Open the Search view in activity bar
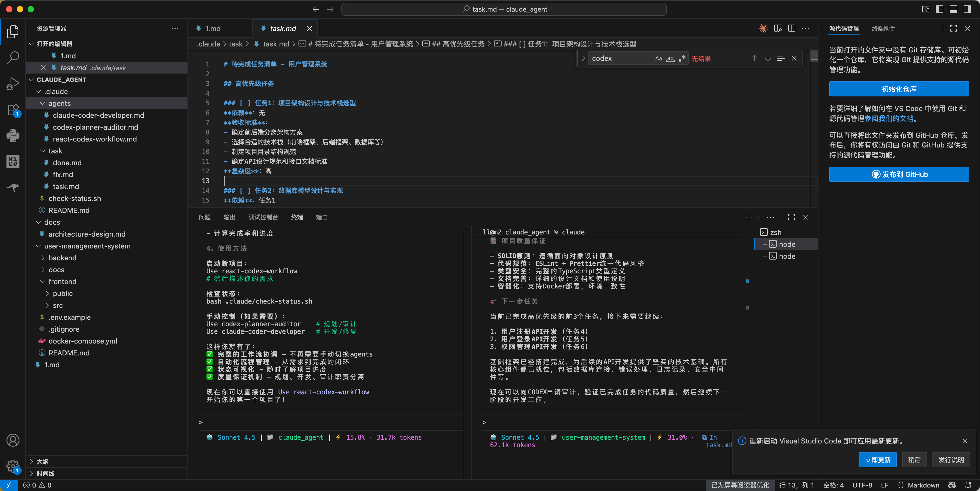Image resolution: width=980 pixels, height=491 pixels. tap(13, 58)
